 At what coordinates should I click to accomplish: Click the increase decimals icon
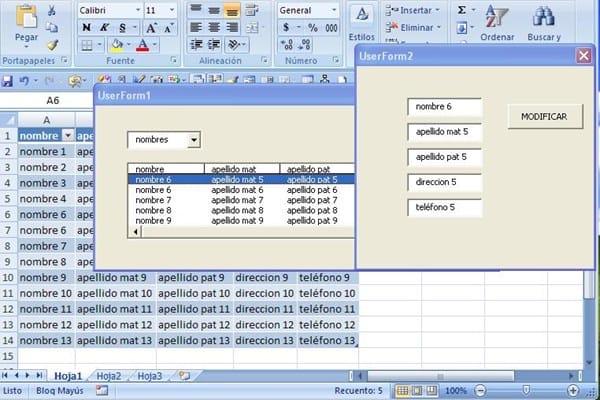click(287, 45)
